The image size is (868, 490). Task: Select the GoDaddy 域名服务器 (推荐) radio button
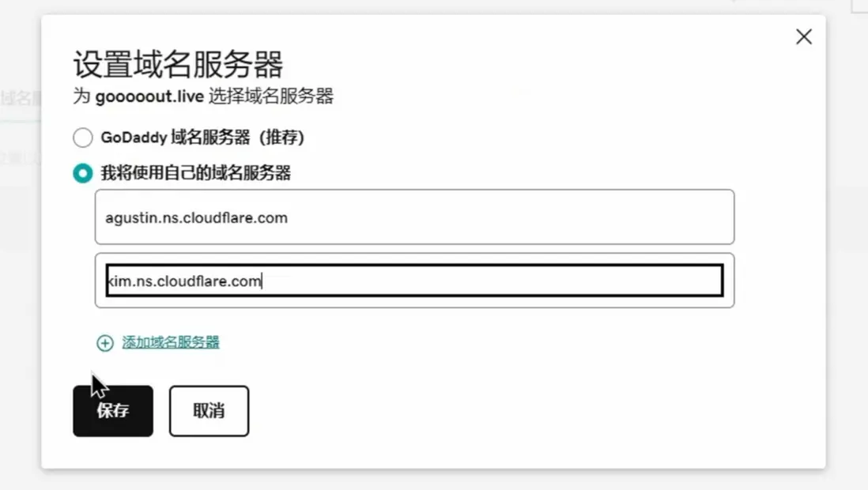[x=82, y=138]
